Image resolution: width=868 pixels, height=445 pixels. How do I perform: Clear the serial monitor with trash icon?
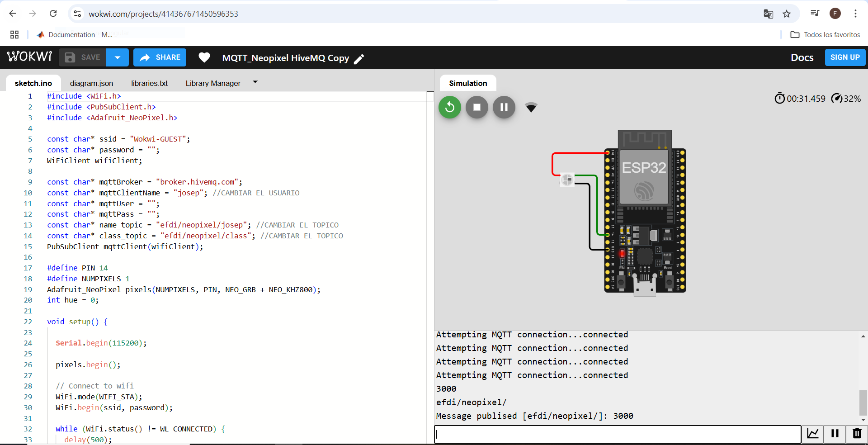pos(857,434)
